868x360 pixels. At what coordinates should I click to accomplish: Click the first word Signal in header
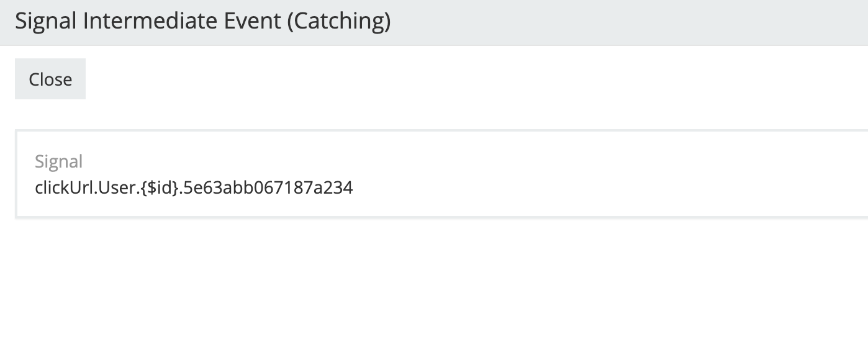click(x=46, y=22)
